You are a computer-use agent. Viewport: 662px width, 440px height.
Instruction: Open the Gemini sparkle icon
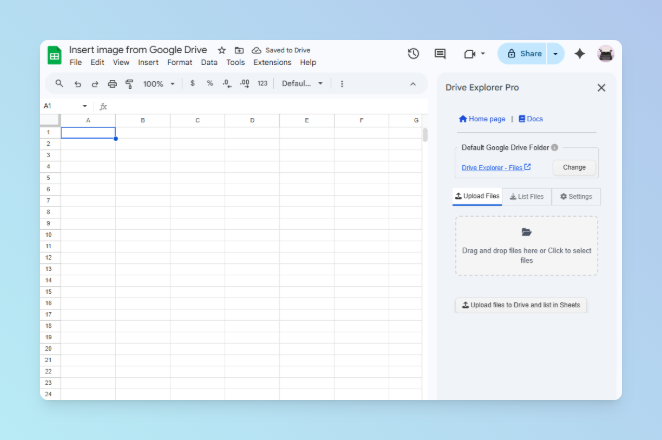pyautogui.click(x=580, y=54)
